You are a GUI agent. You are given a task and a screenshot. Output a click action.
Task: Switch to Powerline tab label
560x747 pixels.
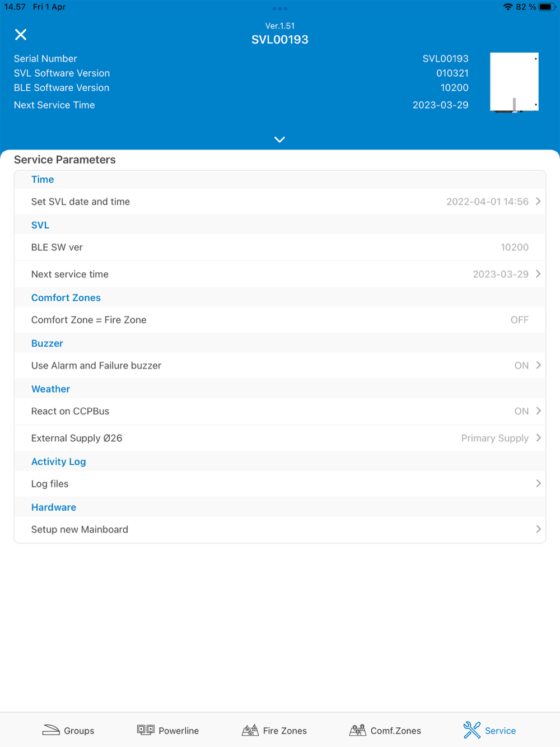click(179, 731)
